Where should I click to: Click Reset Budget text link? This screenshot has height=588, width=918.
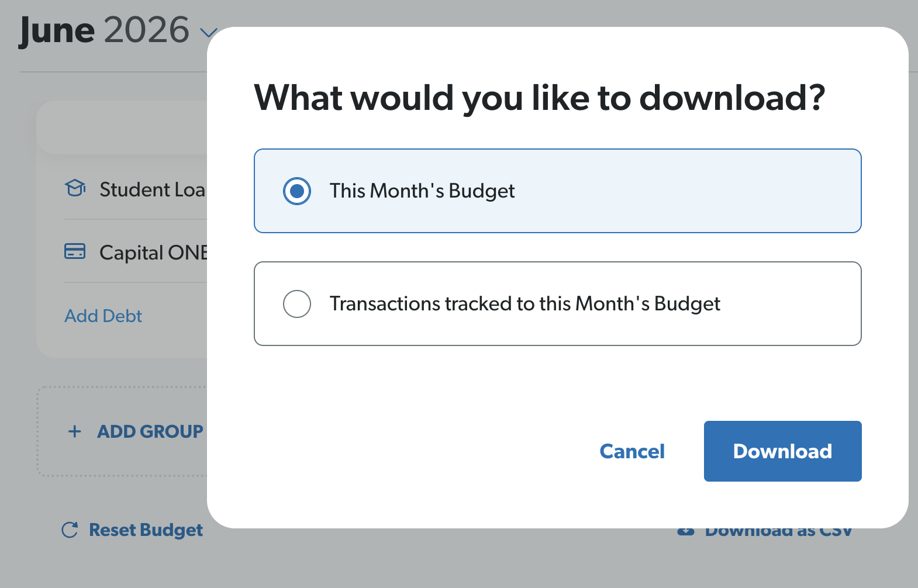point(146,530)
